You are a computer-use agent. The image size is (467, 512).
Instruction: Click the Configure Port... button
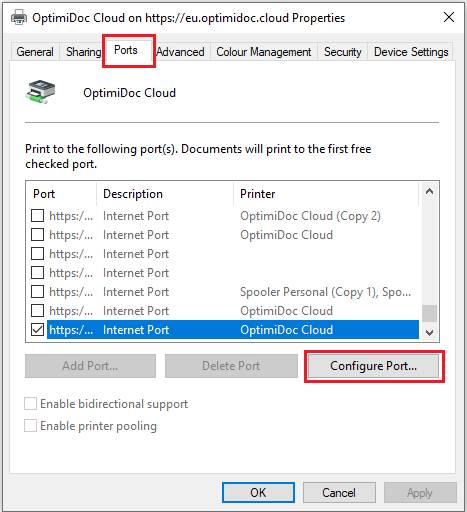[x=373, y=366]
